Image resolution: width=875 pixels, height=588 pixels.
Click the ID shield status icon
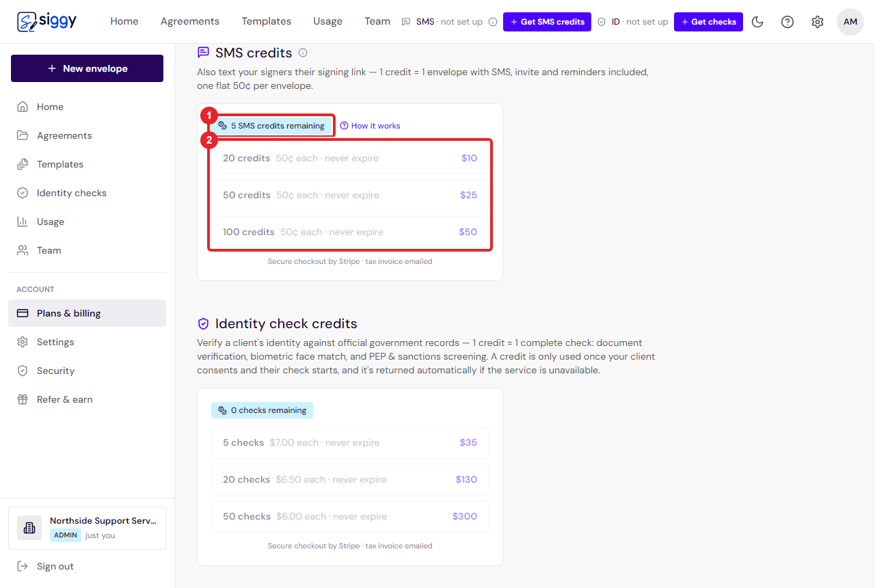pos(602,22)
